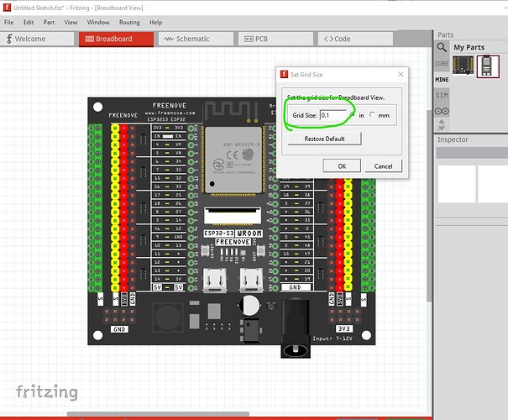The width and height of the screenshot is (508, 420).
Task: Click the Grid Size input field
Action: (333, 115)
